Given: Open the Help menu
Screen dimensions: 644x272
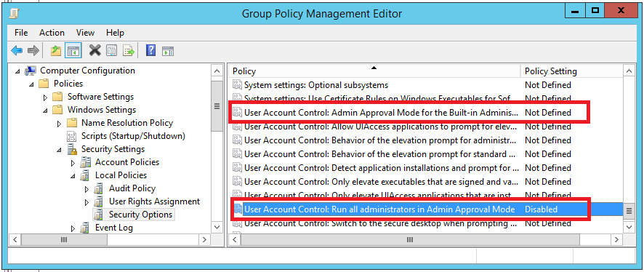Looking at the screenshot, I should (115, 33).
